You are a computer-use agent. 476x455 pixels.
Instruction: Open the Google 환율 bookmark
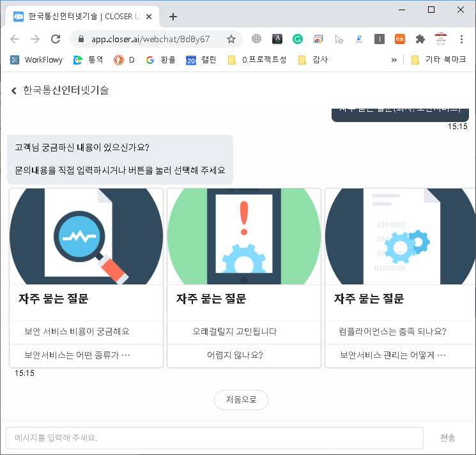(x=160, y=60)
